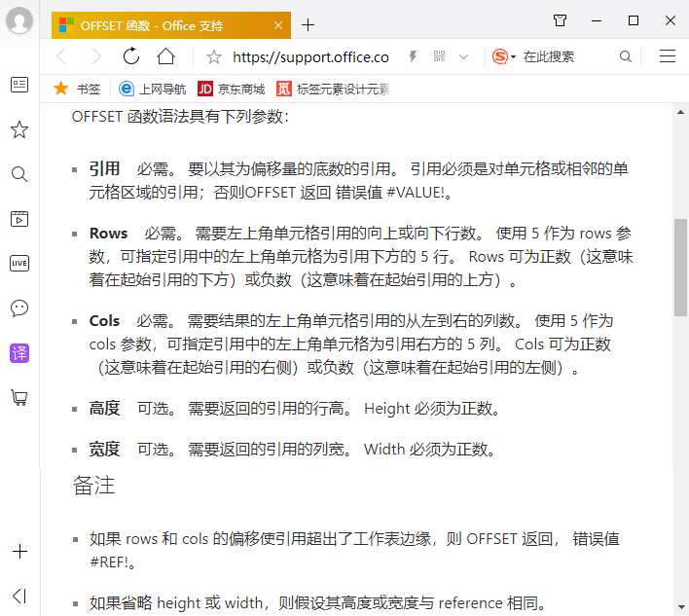
Task: Open the sidebar favorites star icon
Action: click(x=19, y=129)
